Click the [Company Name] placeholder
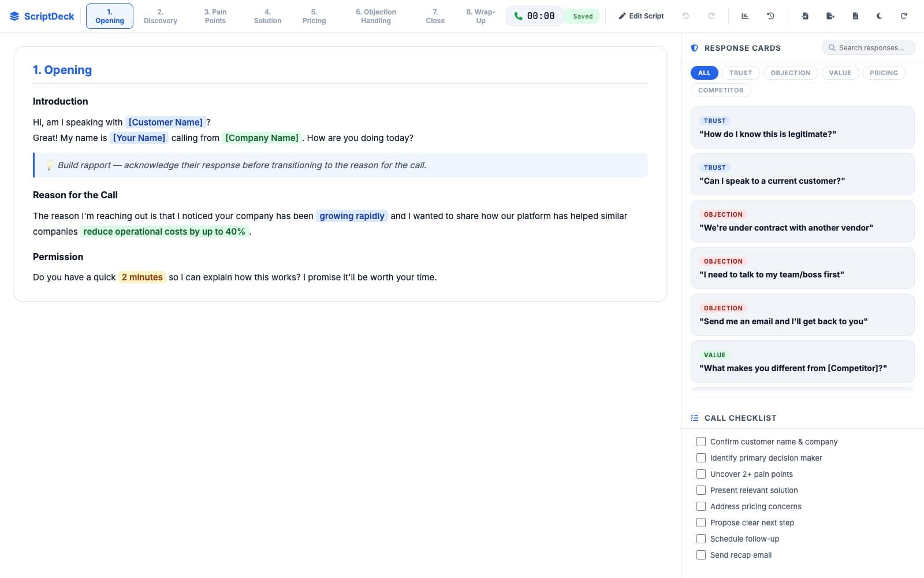This screenshot has height=578, width=924. [x=262, y=138]
